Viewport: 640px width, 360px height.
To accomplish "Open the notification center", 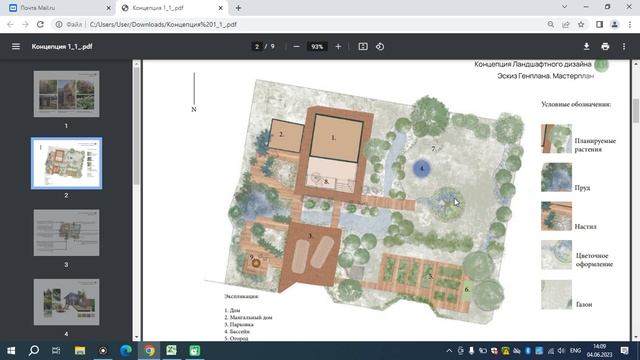I will 624,351.
